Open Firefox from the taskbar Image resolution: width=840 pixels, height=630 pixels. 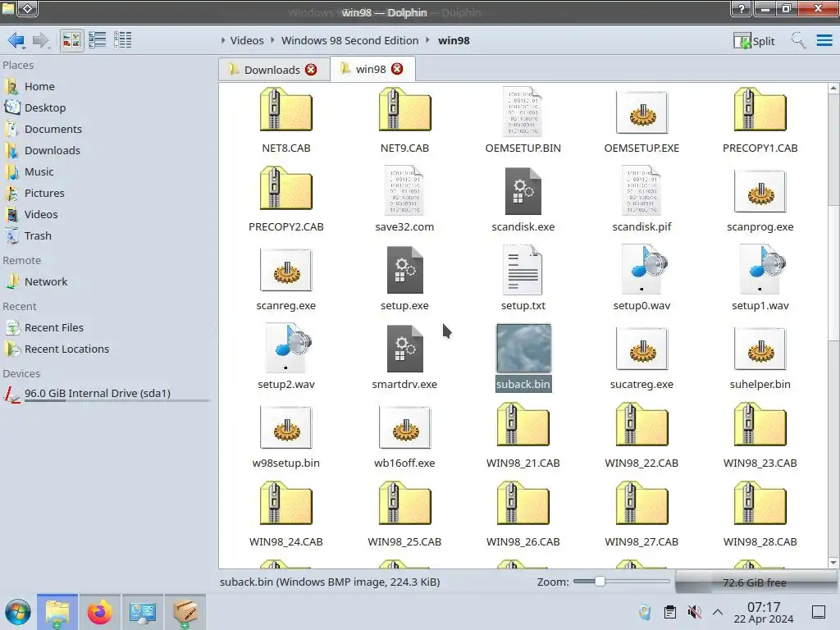(99, 612)
